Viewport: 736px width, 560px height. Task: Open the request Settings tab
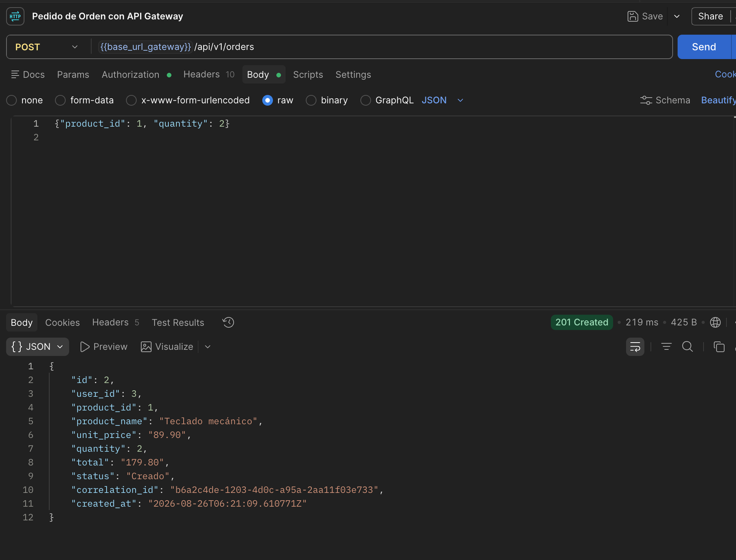click(353, 74)
